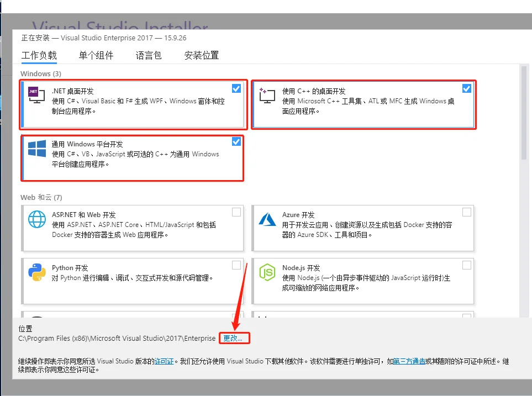
Task: Select the Python 开发 card title
Action: click(70, 268)
